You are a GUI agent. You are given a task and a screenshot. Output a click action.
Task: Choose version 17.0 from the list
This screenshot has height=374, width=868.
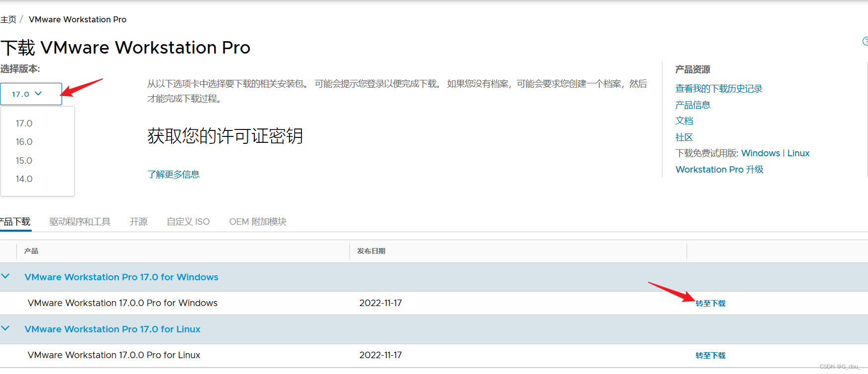[x=24, y=123]
